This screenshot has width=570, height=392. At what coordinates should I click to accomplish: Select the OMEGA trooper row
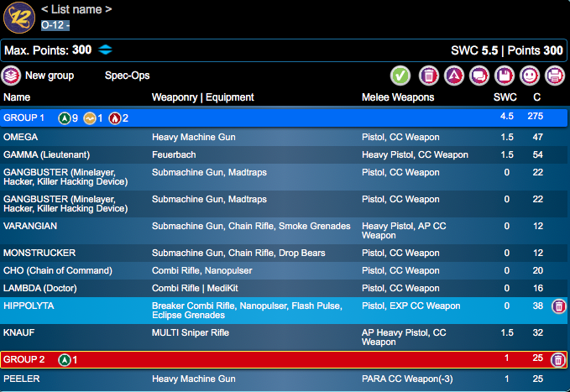coord(284,137)
